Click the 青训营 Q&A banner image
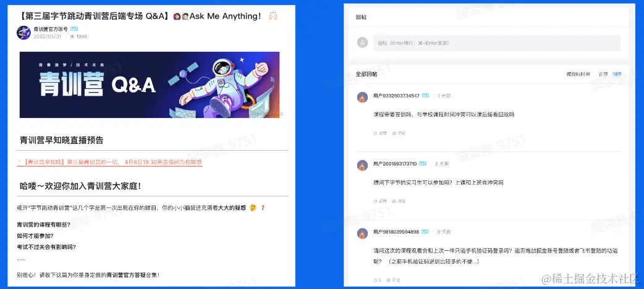 point(150,85)
